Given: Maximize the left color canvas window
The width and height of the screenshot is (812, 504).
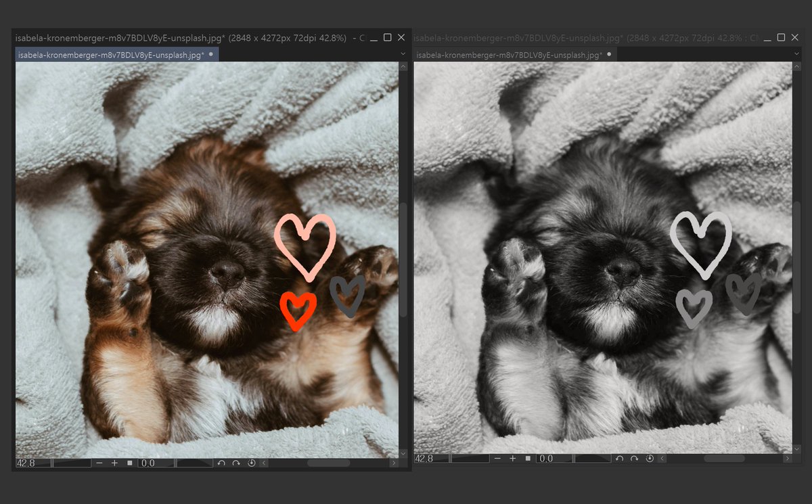Looking at the screenshot, I should point(387,38).
